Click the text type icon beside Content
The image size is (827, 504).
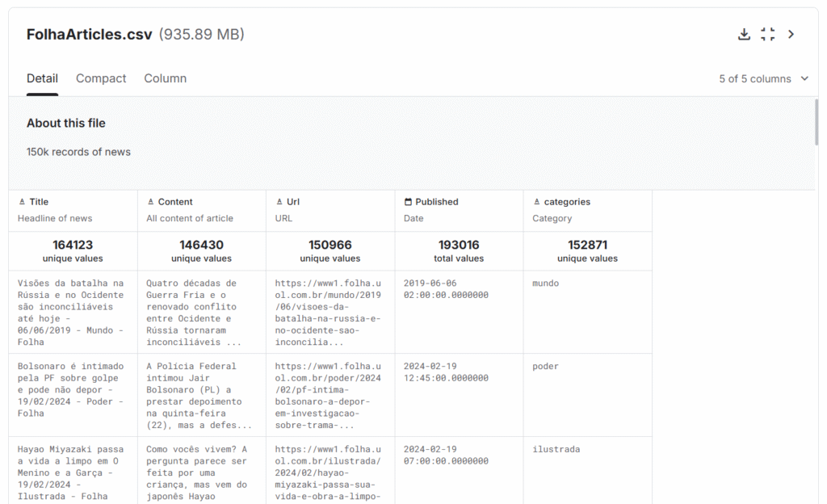(150, 202)
